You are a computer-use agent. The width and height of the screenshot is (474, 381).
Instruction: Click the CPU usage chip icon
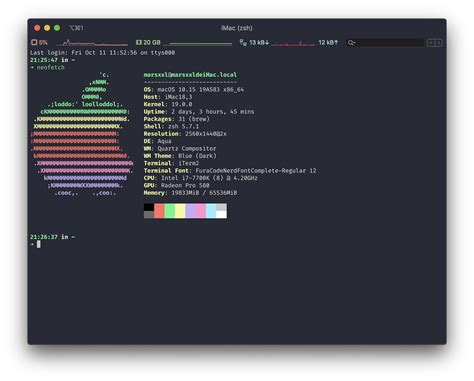pyautogui.click(x=34, y=42)
